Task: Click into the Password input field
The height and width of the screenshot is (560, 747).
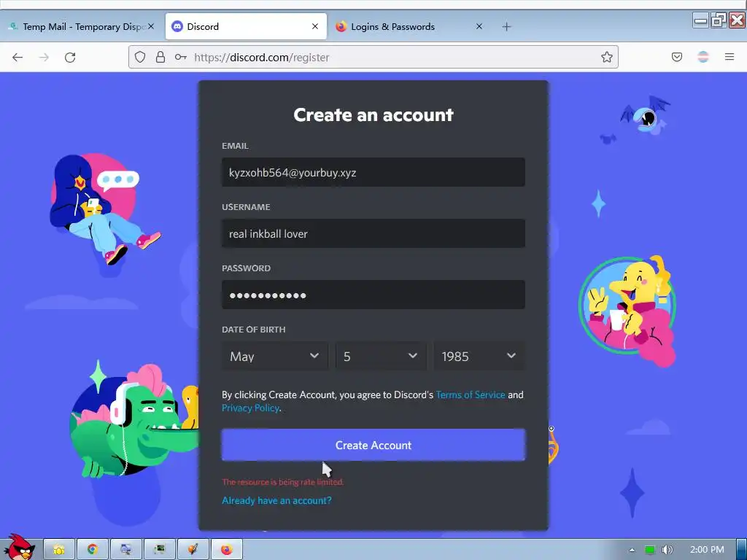Action: [373, 295]
